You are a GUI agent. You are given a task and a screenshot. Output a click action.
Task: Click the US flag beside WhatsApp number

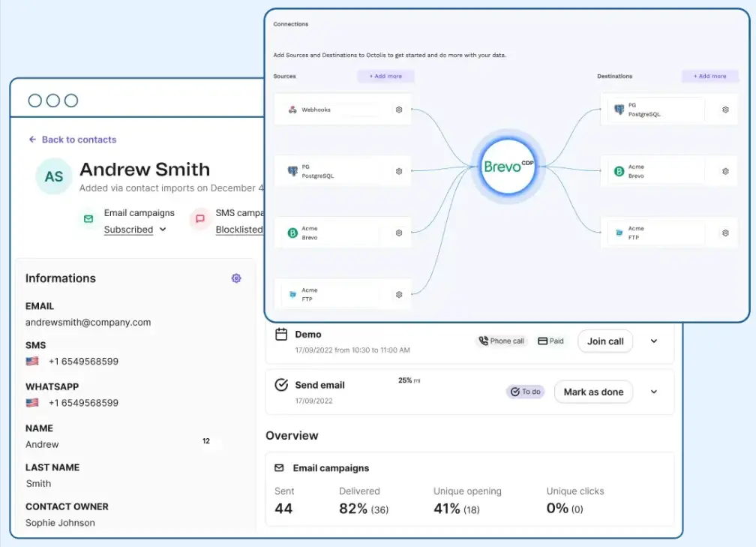tap(32, 403)
